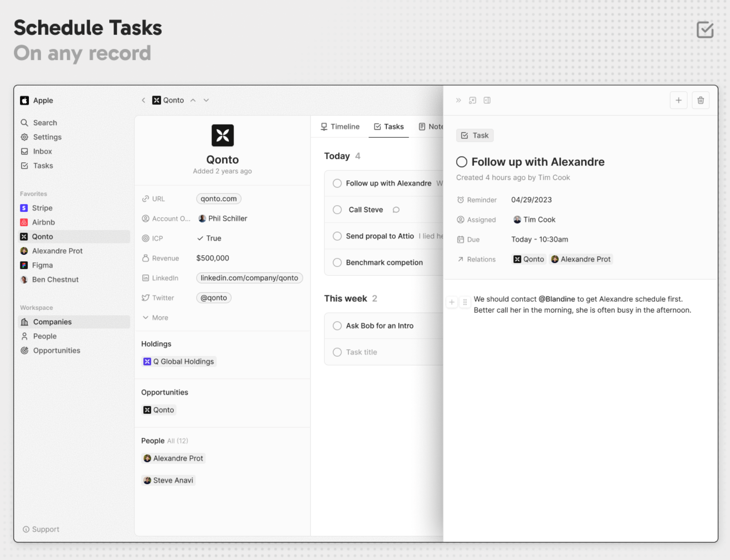This screenshot has width=730, height=560.
Task: Open Settings from the sidebar
Action: pyautogui.click(x=41, y=137)
